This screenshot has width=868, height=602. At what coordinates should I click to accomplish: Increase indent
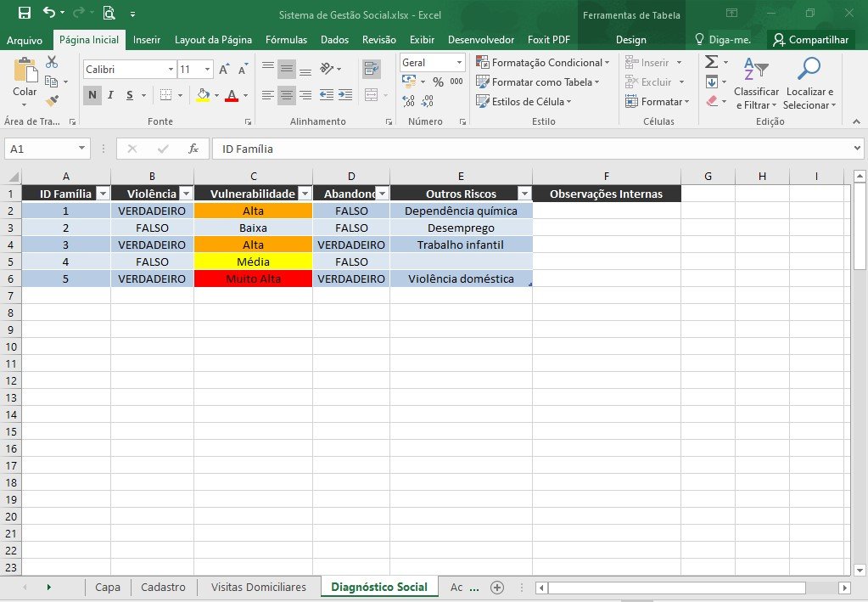tap(345, 95)
